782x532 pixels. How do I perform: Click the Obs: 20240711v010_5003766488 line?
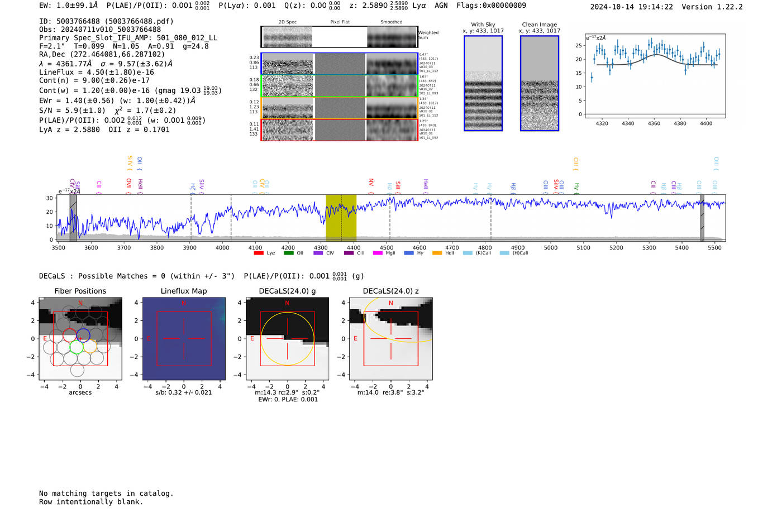100,30
